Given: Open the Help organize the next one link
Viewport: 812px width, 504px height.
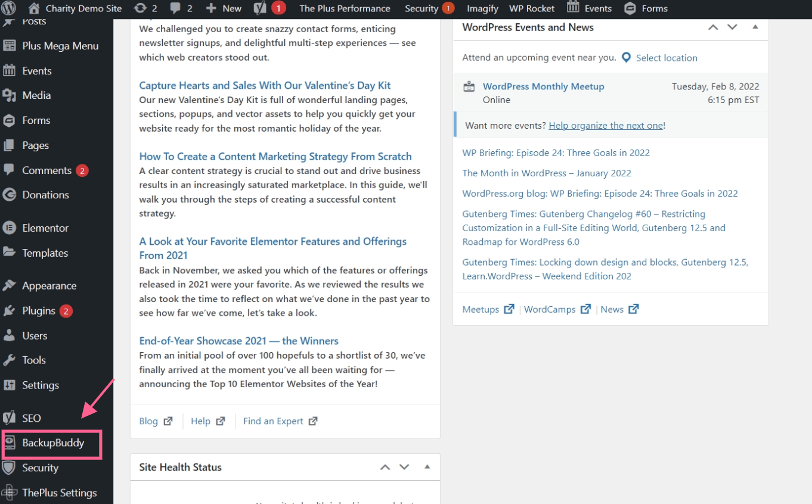Looking at the screenshot, I should pos(606,125).
